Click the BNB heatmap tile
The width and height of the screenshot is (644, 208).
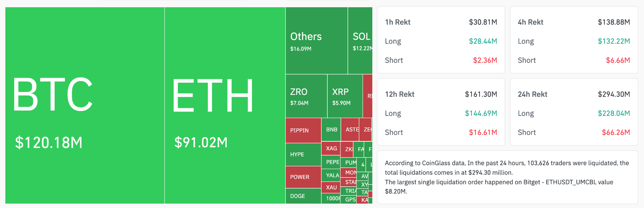tap(331, 129)
